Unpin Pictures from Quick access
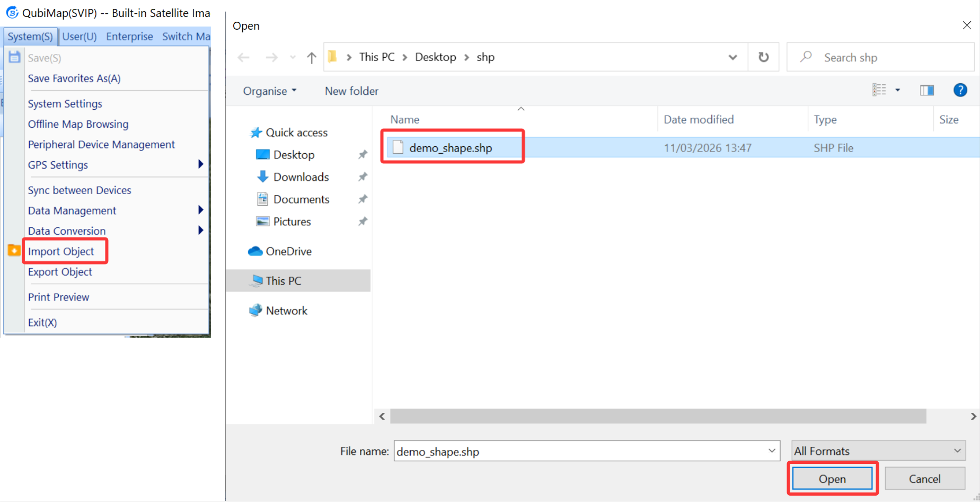This screenshot has height=502, width=980. coord(363,222)
